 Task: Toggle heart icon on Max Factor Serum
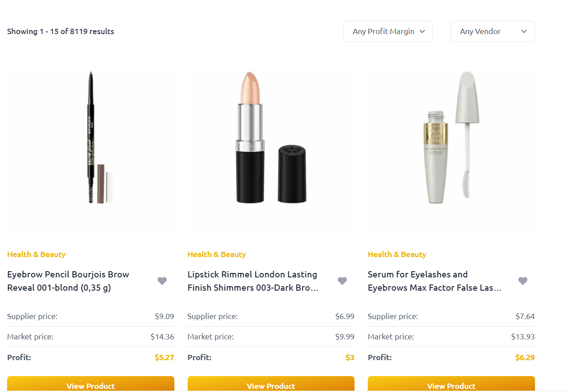[x=523, y=281]
